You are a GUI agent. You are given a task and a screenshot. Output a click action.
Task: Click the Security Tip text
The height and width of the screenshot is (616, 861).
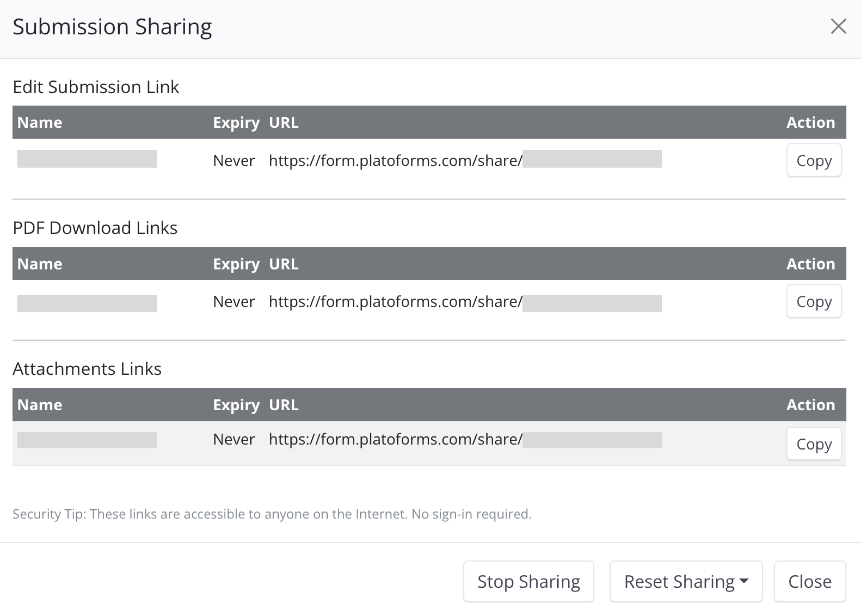[272, 514]
